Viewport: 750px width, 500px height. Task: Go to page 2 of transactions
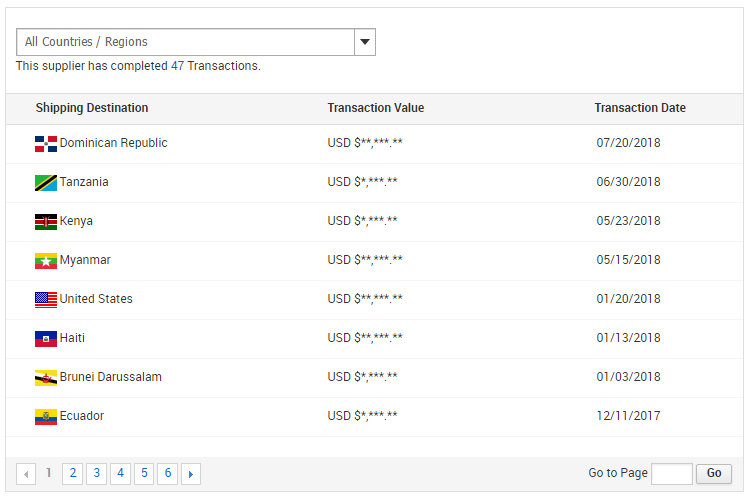pyautogui.click(x=72, y=474)
